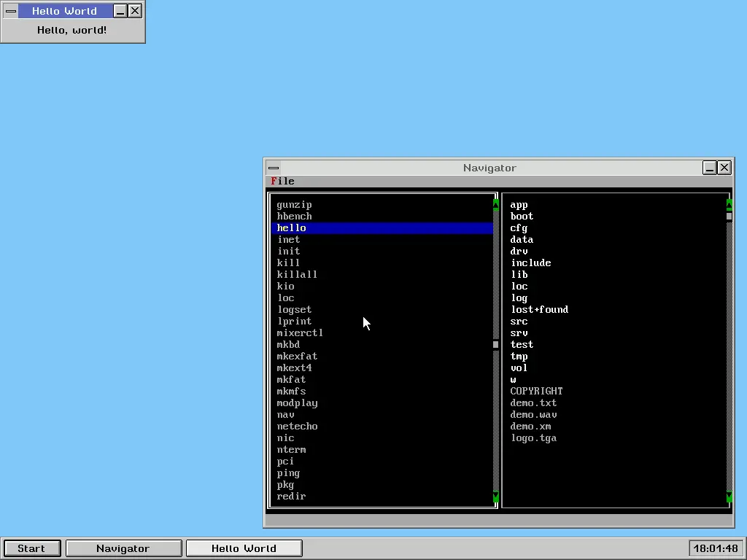Open the Navigator window system menu icon
Image resolution: width=747 pixels, height=560 pixels.
click(x=273, y=168)
